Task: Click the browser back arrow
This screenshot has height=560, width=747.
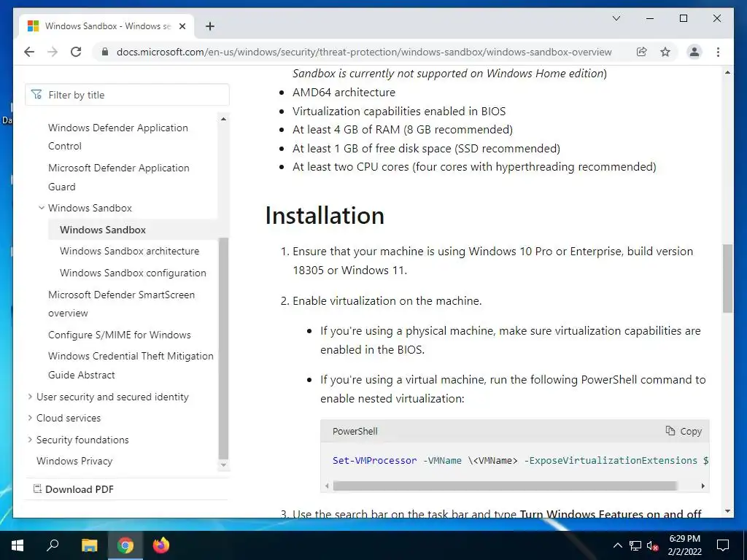Action: [x=29, y=52]
